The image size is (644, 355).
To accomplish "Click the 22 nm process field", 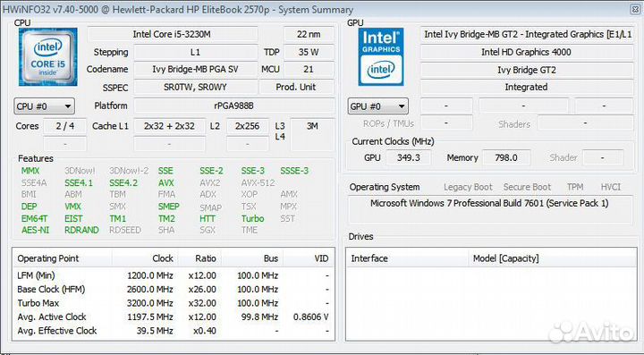I will (x=309, y=35).
